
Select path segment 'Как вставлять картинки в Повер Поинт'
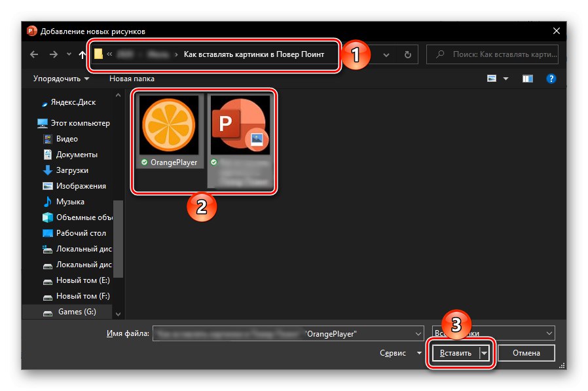click(254, 54)
